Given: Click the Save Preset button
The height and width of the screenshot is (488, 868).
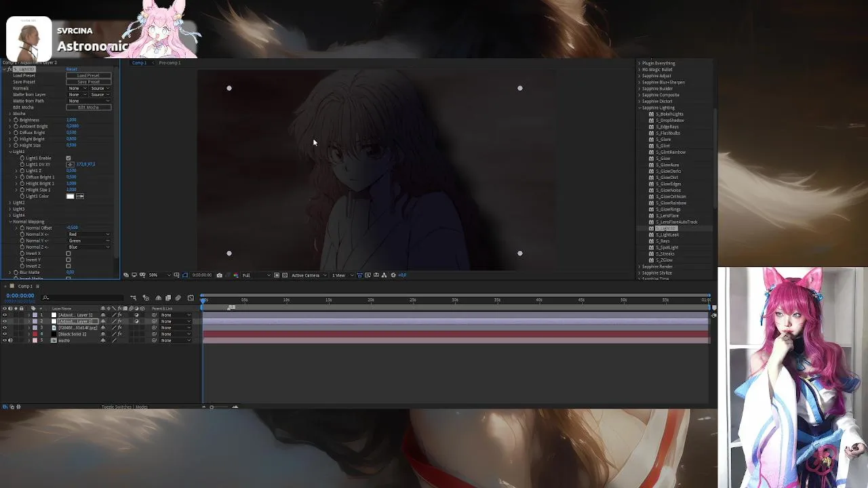Looking at the screenshot, I should point(88,82).
